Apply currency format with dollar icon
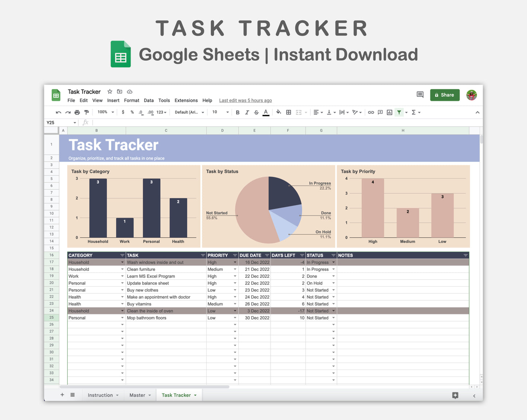This screenshot has height=420, width=527. [x=123, y=112]
